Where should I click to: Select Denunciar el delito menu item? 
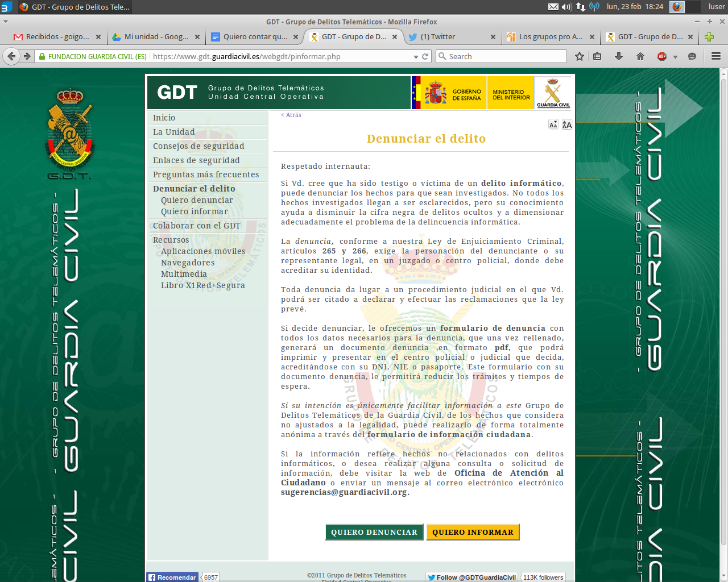[194, 189]
